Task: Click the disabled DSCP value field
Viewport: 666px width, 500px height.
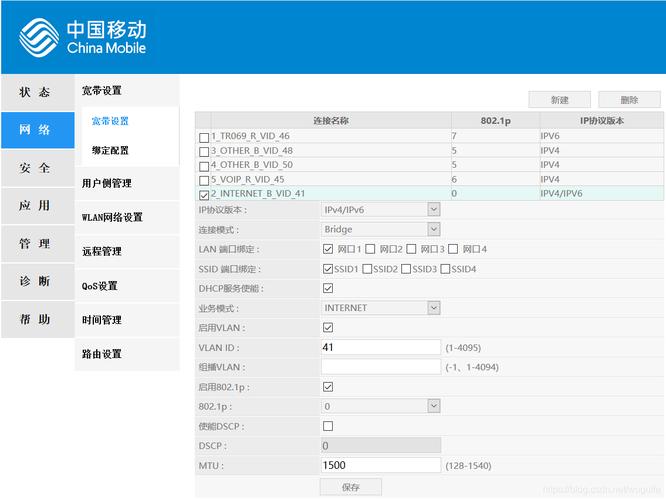Action: [381, 446]
